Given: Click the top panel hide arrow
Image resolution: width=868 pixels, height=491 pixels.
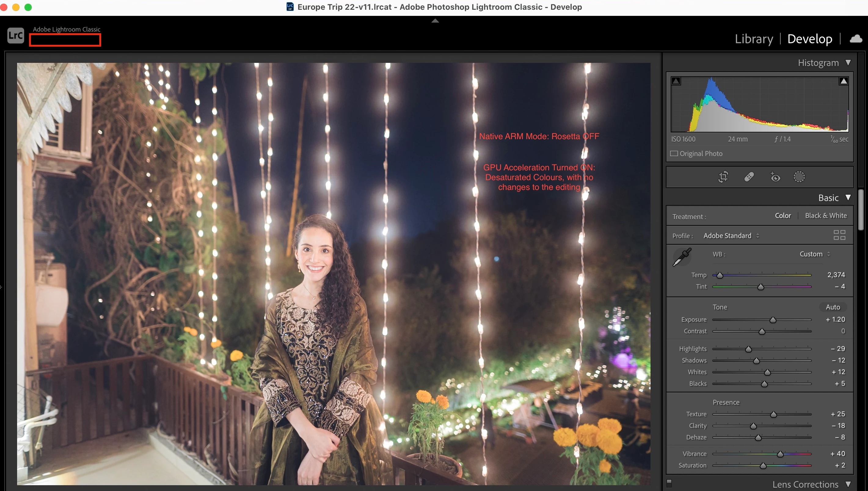Looking at the screenshot, I should 435,21.
